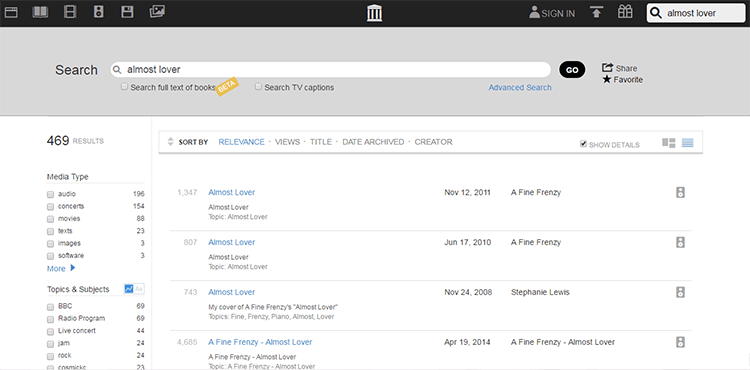Uncheck SHOW DETAILS checkbox
The width and height of the screenshot is (750, 370).
583,144
